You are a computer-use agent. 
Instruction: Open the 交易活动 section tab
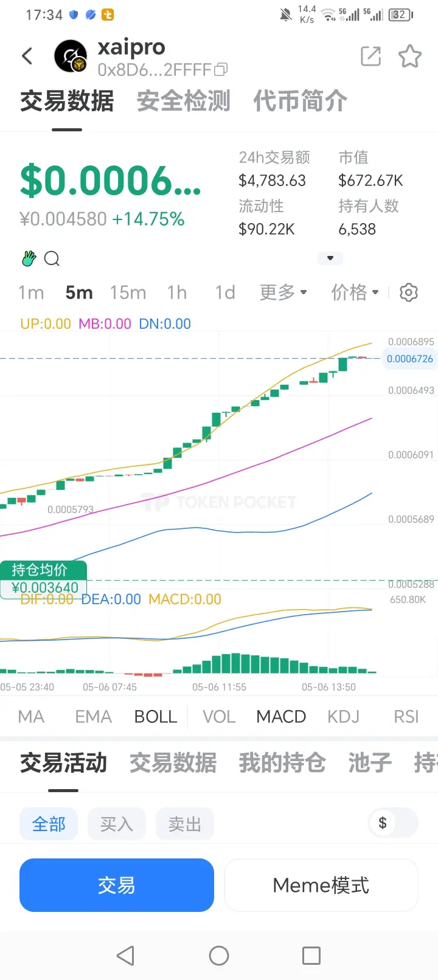pyautogui.click(x=63, y=762)
